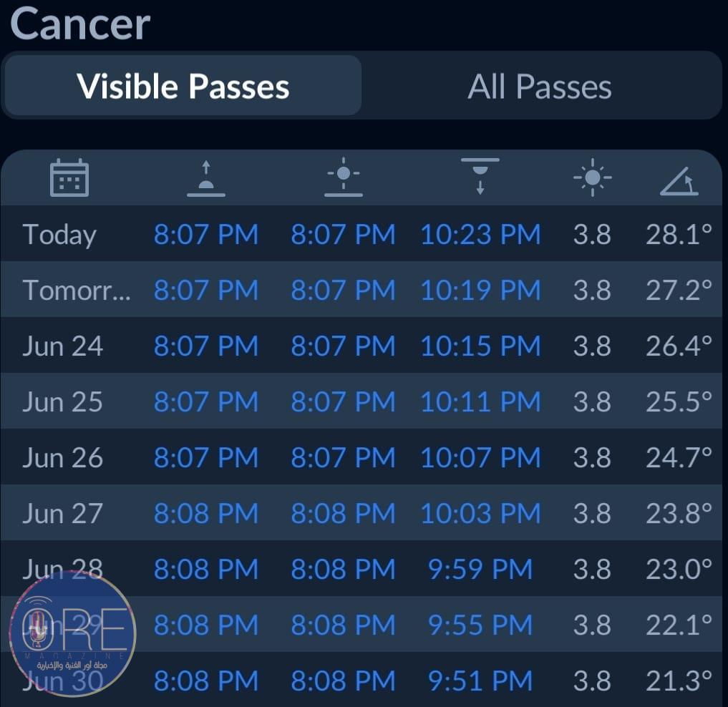Tap the 9:59 PM set time

tap(480, 570)
